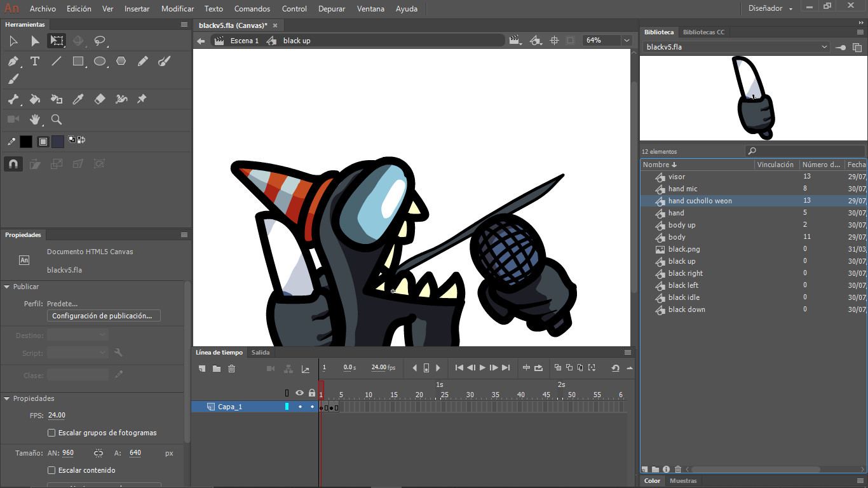Open the stage zoom 64% dropdown
Image resolution: width=868 pixels, height=488 pixels.
[x=627, y=40]
